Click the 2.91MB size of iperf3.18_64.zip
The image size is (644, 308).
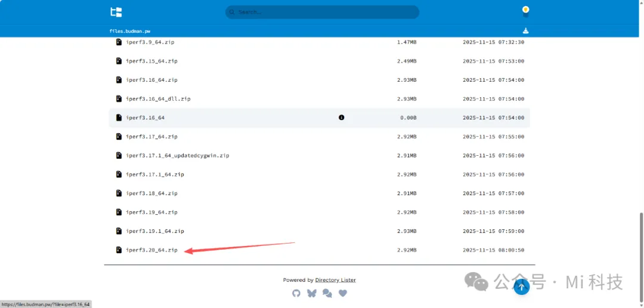[407, 193]
